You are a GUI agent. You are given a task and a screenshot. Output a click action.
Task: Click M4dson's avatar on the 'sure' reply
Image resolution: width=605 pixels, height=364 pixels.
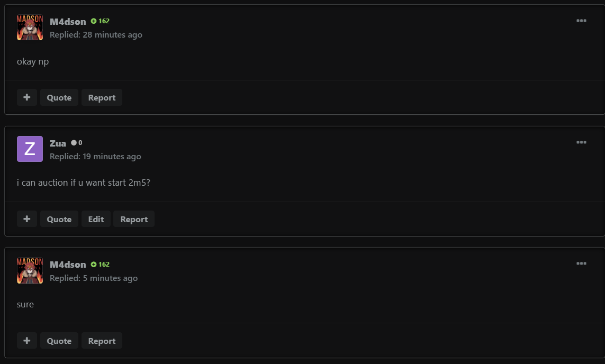pyautogui.click(x=30, y=271)
